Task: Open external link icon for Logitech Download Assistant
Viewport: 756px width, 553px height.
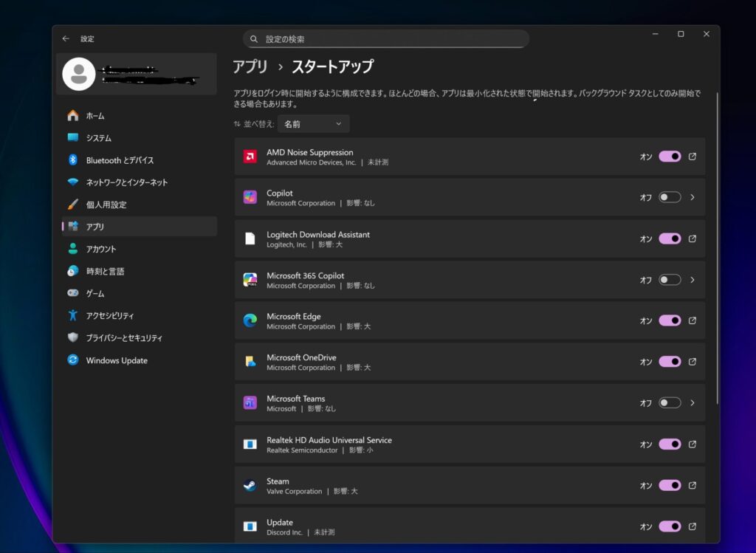Action: [x=692, y=238]
